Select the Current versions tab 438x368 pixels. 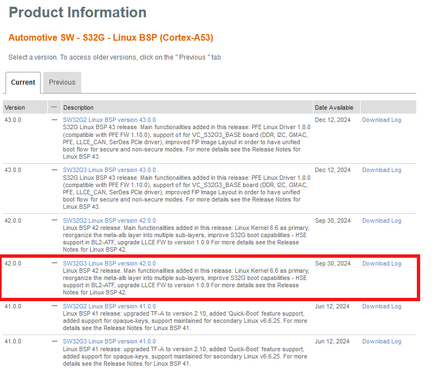pos(23,82)
